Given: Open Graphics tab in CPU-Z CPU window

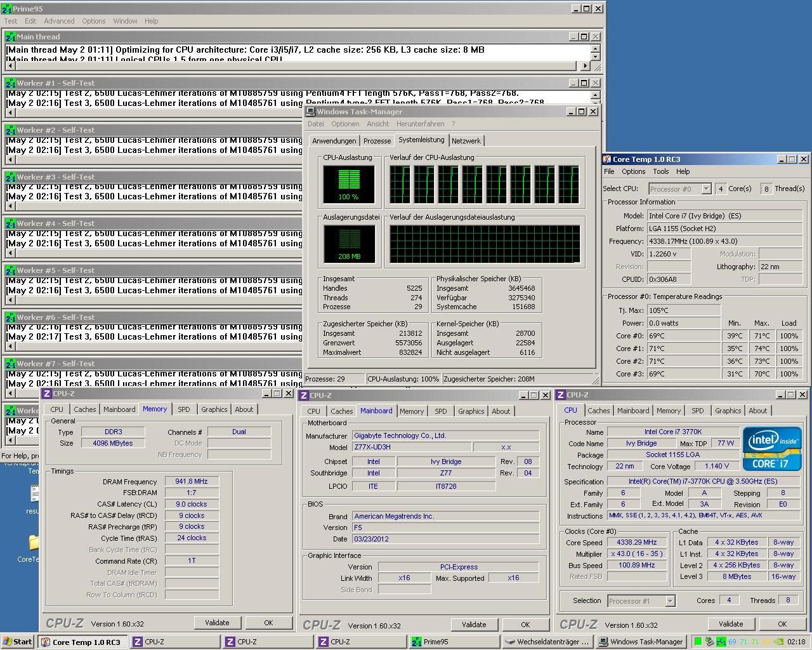Looking at the screenshot, I should tap(728, 411).
